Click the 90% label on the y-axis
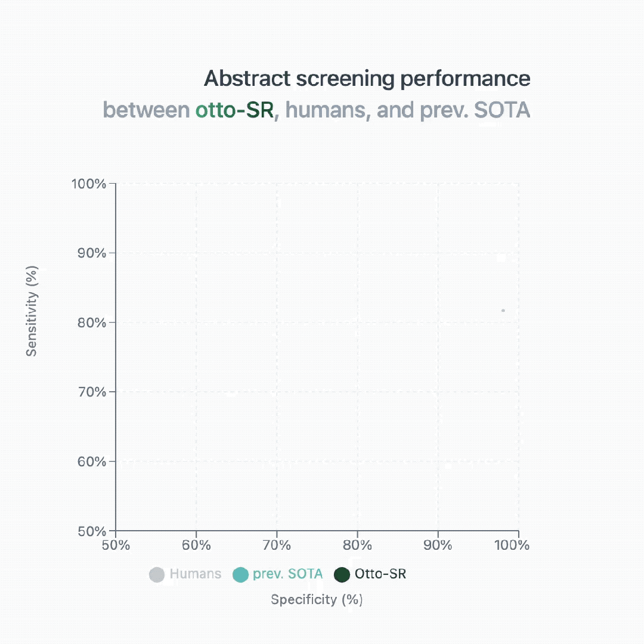The image size is (644, 644). click(92, 253)
